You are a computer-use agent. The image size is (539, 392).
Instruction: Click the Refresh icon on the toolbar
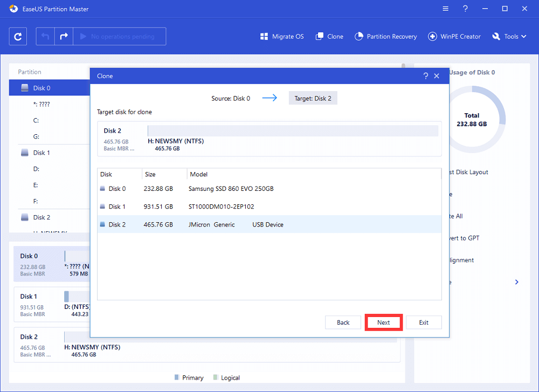click(18, 36)
